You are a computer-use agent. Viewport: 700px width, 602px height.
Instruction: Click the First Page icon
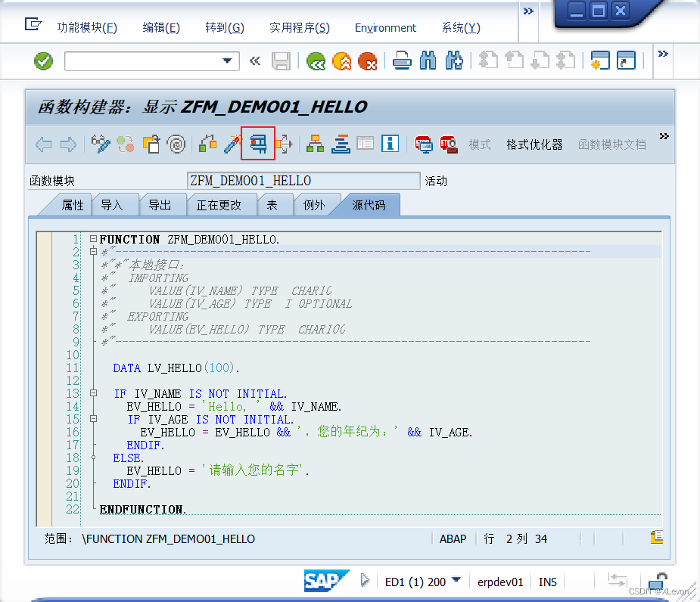(x=488, y=60)
